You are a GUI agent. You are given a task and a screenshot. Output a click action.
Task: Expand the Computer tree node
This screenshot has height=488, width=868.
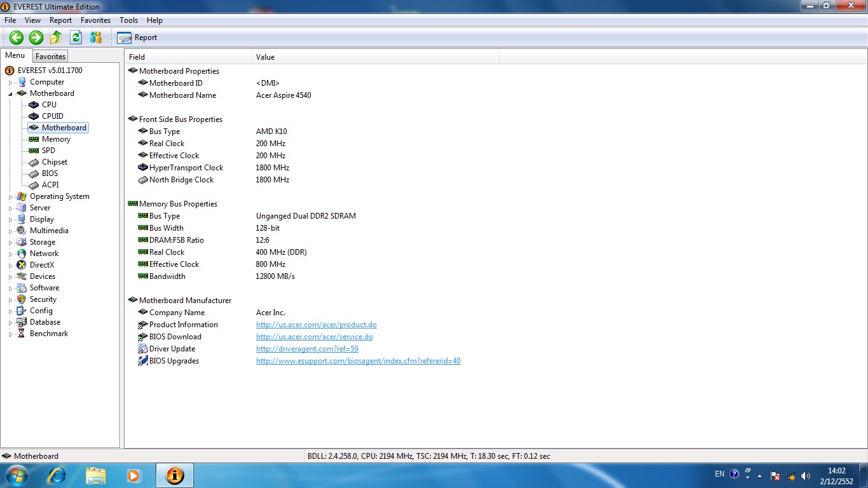coord(10,83)
